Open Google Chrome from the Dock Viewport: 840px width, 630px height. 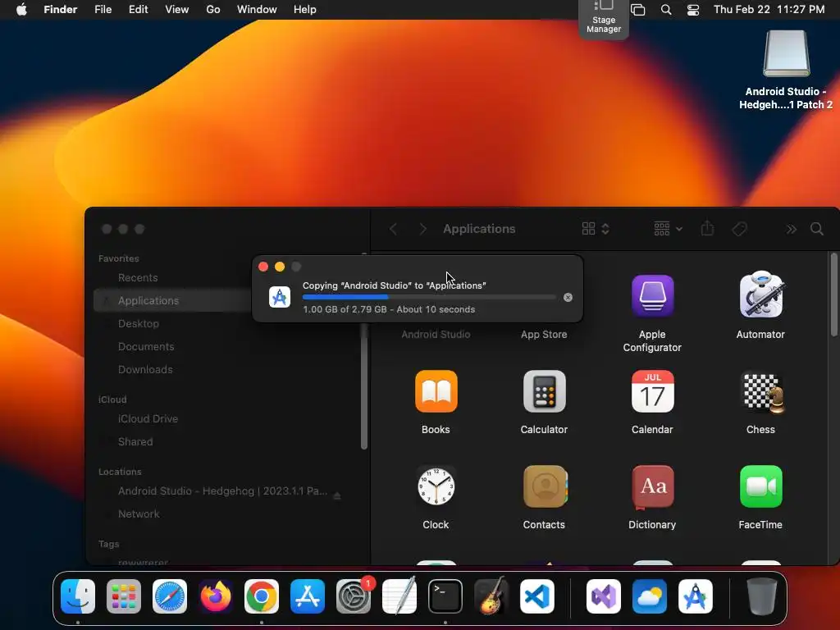262,596
